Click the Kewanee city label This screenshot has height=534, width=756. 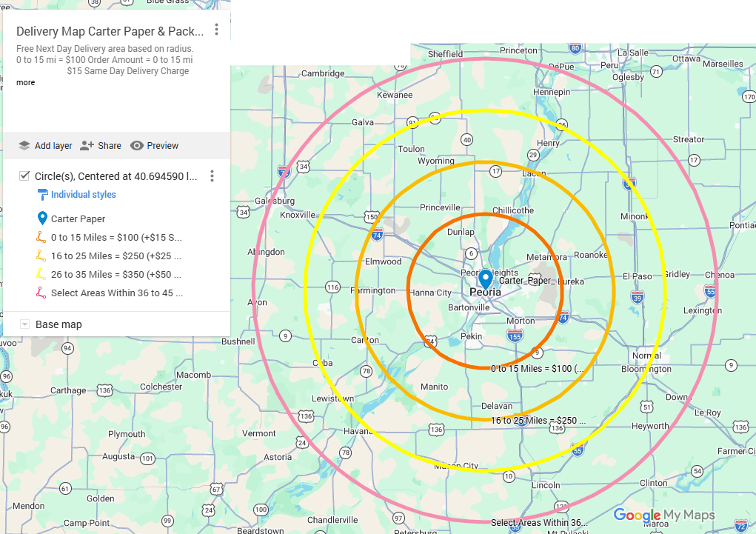click(395, 95)
